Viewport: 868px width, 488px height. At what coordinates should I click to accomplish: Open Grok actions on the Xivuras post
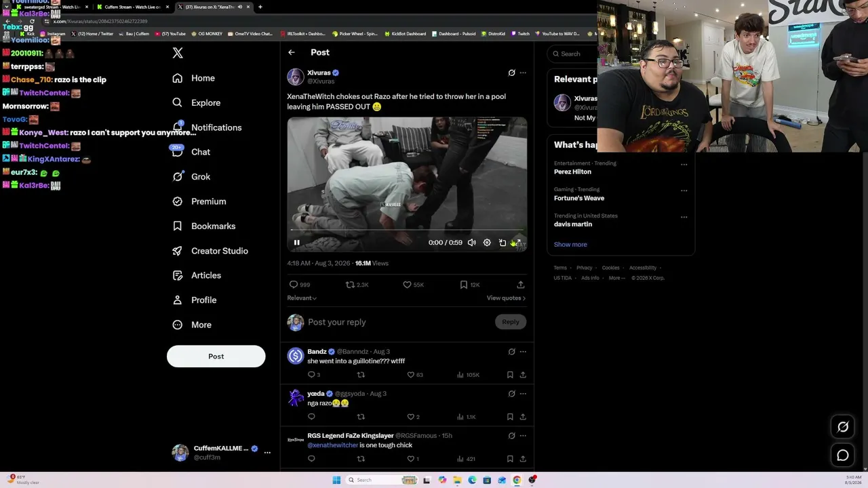click(x=511, y=73)
